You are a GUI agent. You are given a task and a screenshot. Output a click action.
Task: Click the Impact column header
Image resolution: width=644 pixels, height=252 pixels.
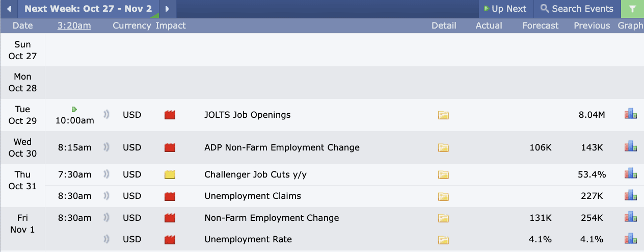pyautogui.click(x=171, y=26)
